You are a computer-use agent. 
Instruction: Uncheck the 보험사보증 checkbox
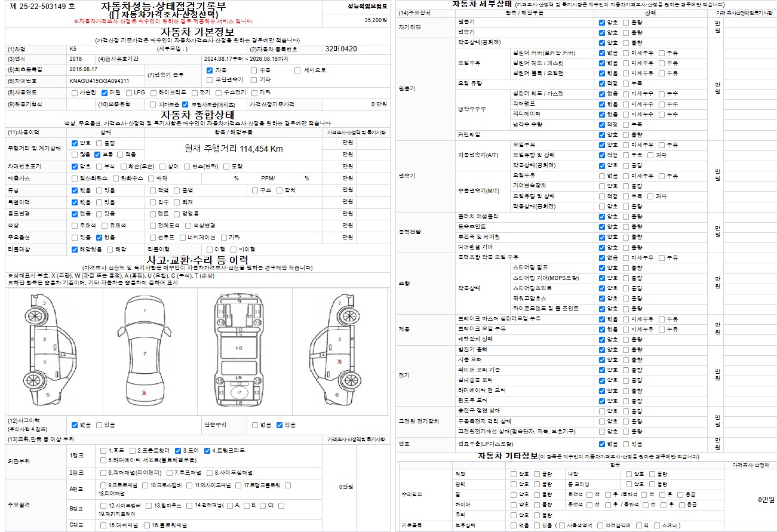[x=185, y=104]
